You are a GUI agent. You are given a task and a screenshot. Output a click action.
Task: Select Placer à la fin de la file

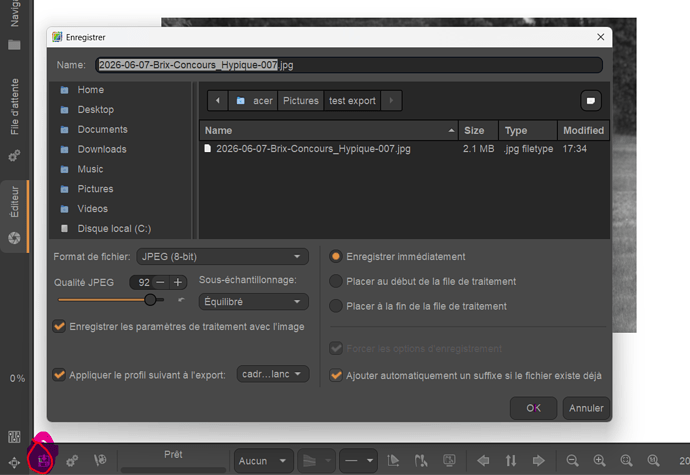point(336,306)
